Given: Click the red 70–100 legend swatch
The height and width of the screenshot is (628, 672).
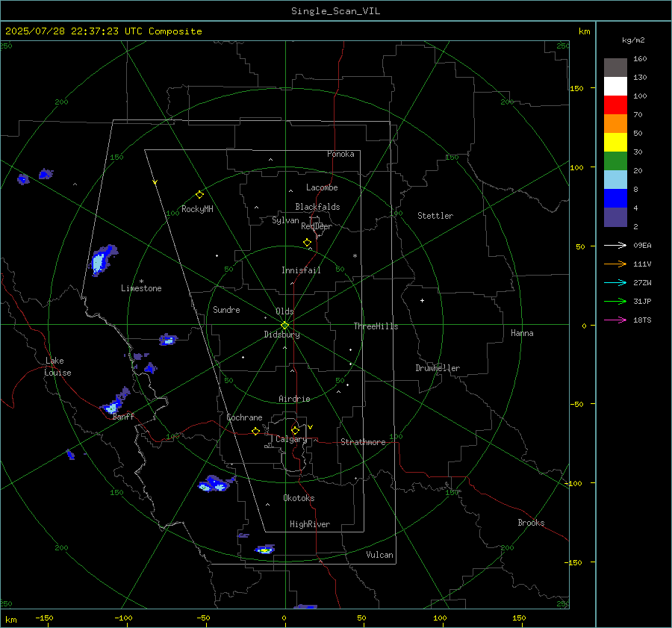Looking at the screenshot, I should (x=615, y=105).
